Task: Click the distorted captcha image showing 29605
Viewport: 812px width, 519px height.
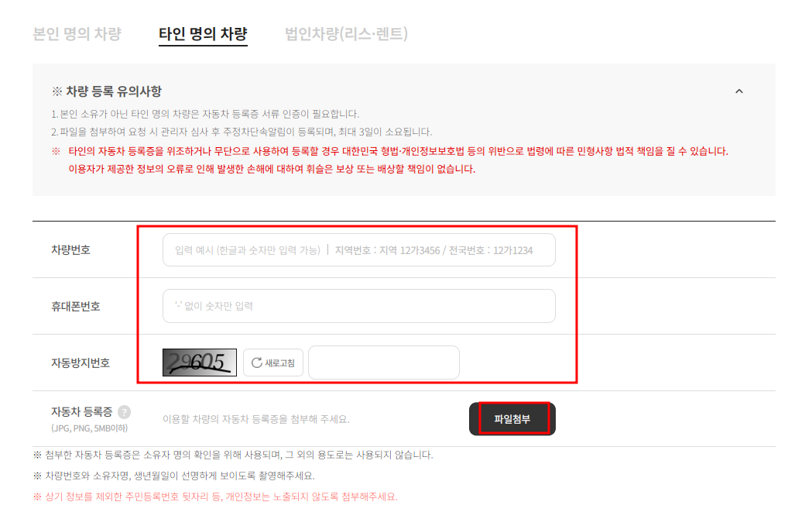Action: pos(198,362)
